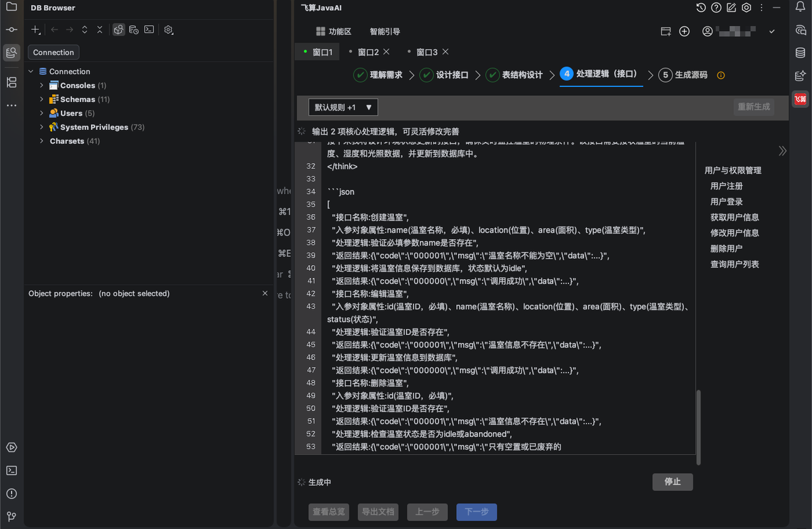Open the hexagon settings icon
The height and width of the screenshot is (529, 812).
coord(747,8)
